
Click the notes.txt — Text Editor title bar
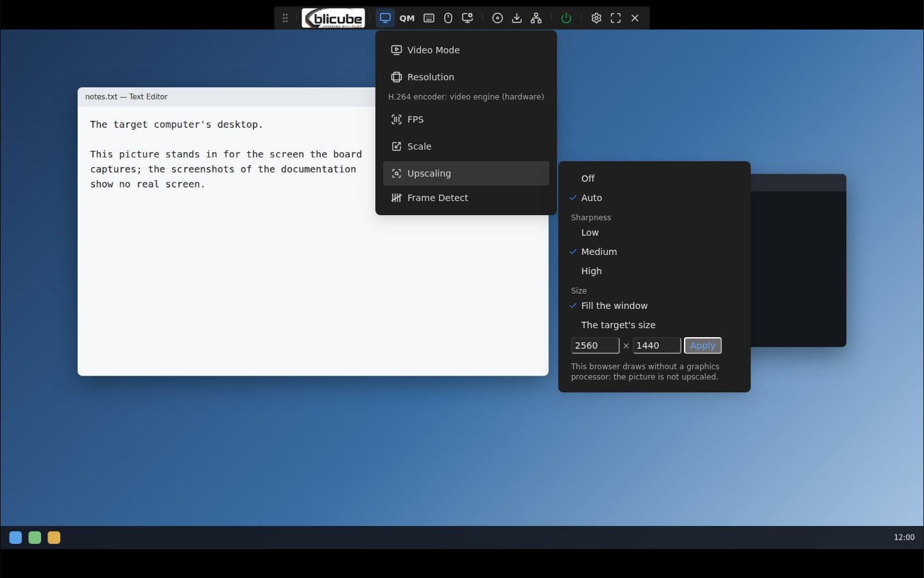227,97
